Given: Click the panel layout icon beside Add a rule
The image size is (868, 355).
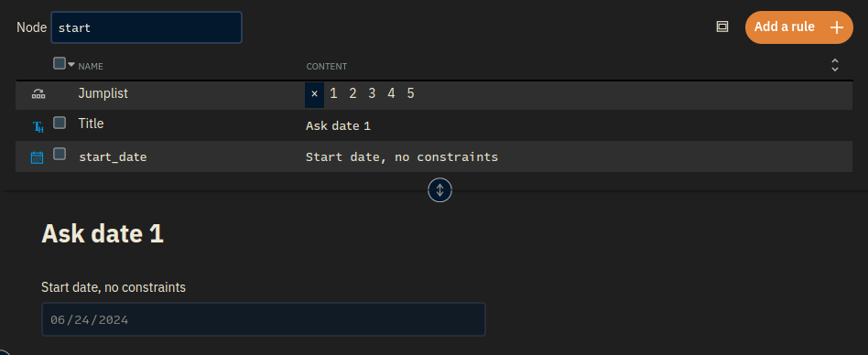Looking at the screenshot, I should coord(722,27).
